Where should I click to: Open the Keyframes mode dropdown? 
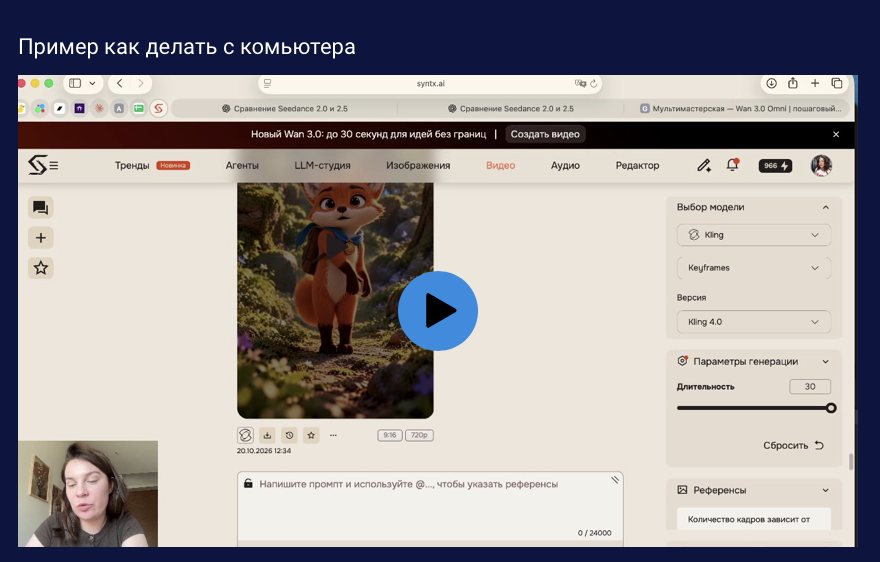pos(754,268)
